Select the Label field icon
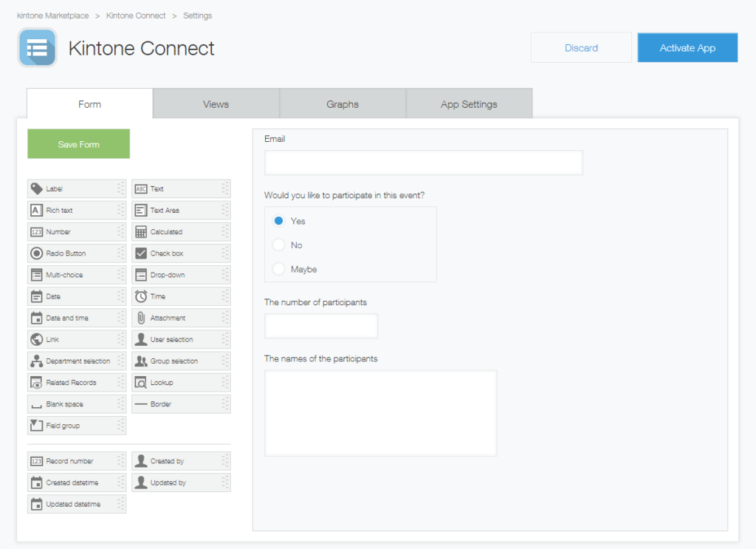 (37, 188)
